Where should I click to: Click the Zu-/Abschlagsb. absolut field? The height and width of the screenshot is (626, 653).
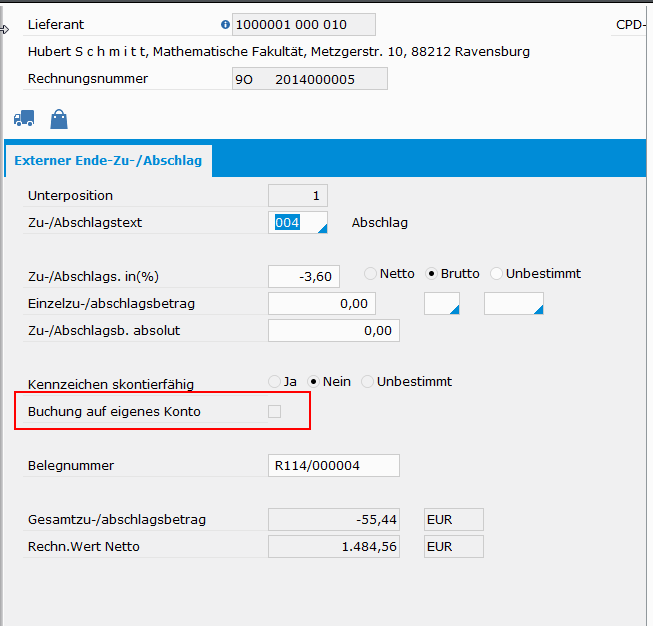click(334, 331)
